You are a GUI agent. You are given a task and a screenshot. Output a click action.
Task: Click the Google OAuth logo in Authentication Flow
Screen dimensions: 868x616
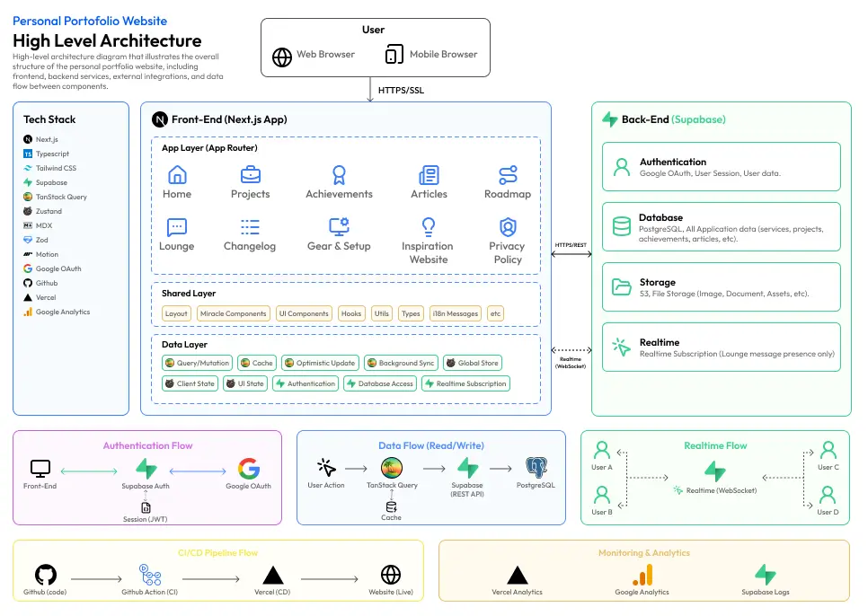coord(249,469)
